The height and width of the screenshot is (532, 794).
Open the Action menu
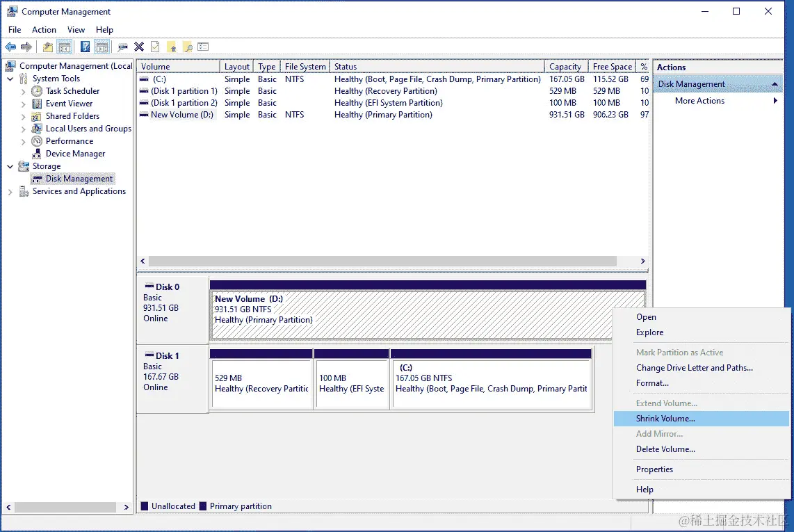point(44,30)
